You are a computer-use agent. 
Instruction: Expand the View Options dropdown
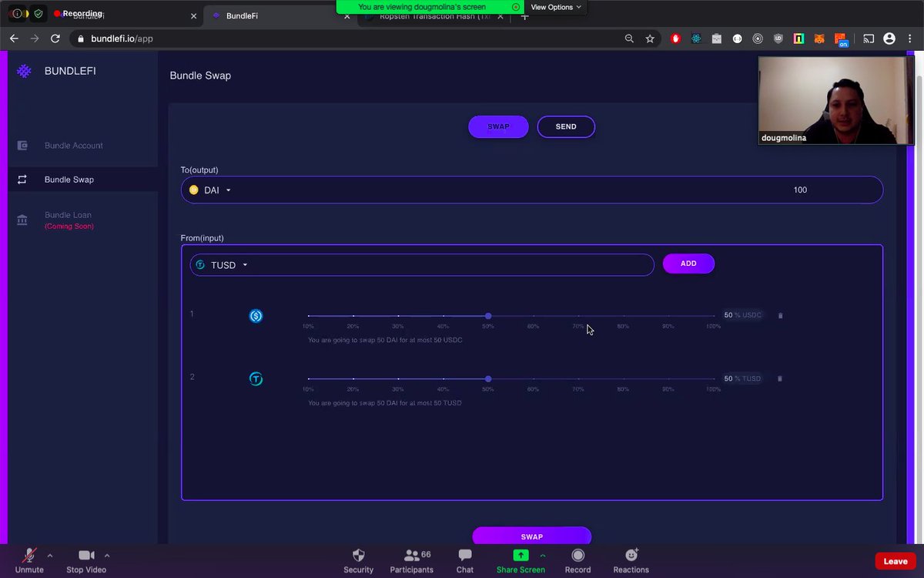click(x=556, y=7)
